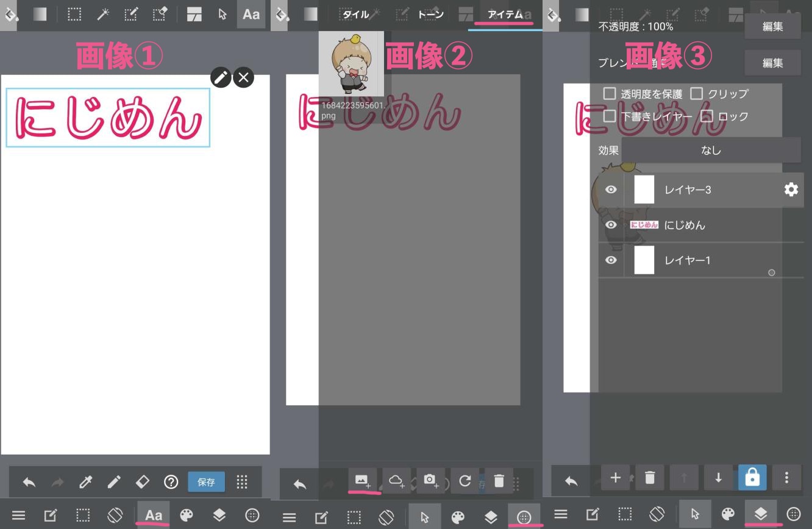Choose the pointer operation tool in image ① top toolbar
812x529 pixels.
click(223, 14)
